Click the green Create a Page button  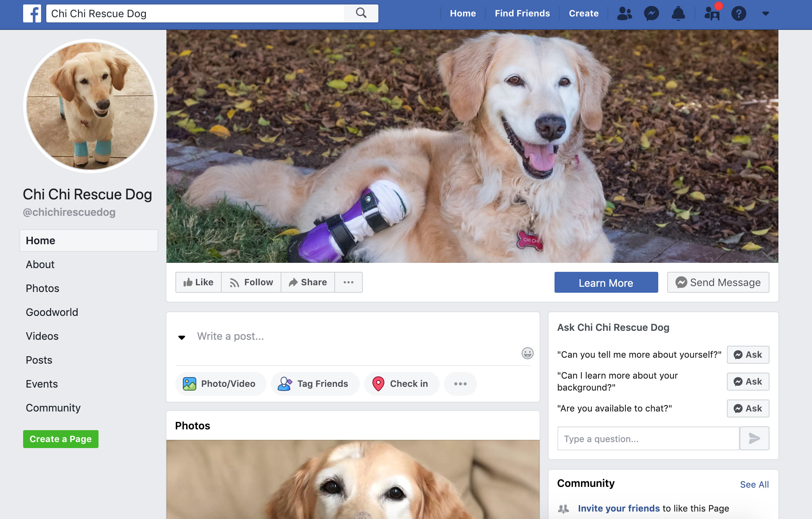(x=61, y=439)
